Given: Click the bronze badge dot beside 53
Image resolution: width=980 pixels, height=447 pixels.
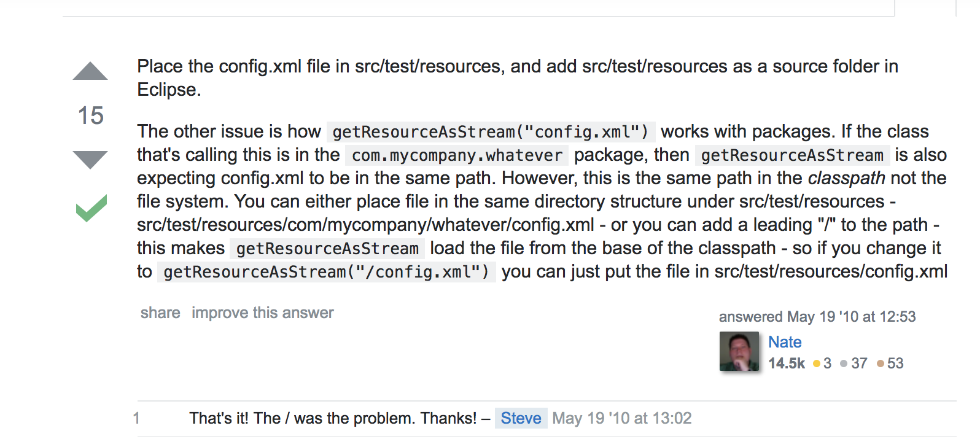Looking at the screenshot, I should pos(881,363).
